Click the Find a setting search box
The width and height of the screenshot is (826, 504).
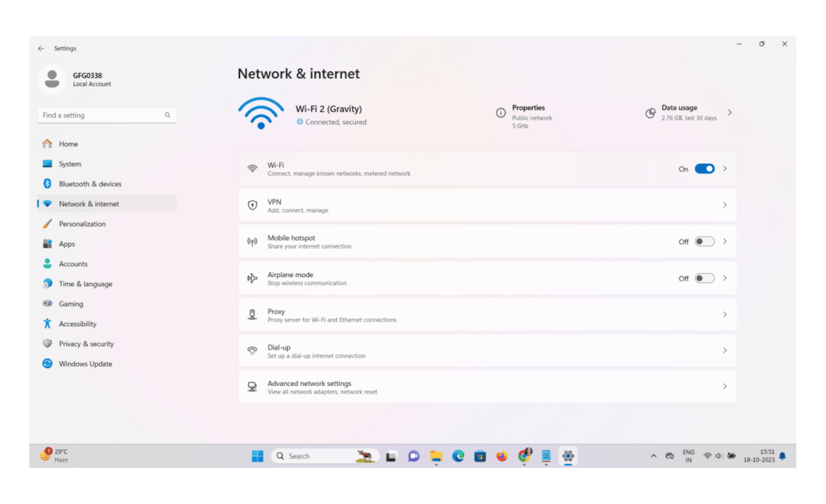coord(107,115)
